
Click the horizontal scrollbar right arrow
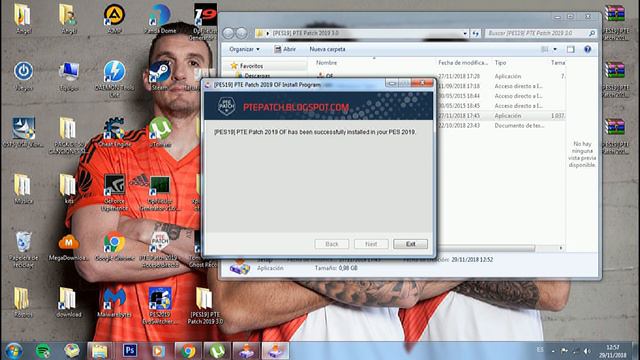coord(561,248)
